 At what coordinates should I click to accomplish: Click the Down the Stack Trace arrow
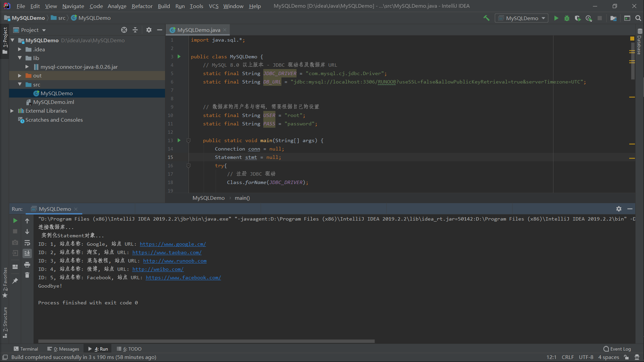pos(27,232)
